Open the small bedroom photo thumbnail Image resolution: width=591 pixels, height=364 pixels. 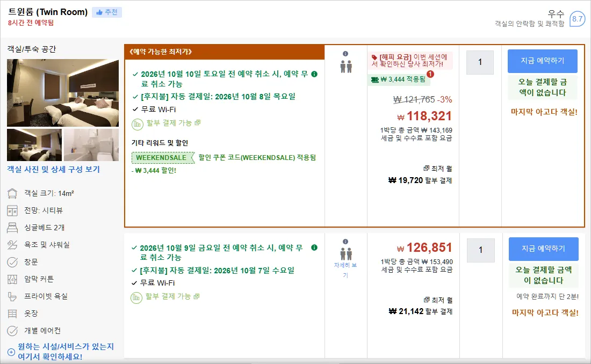[x=34, y=145]
